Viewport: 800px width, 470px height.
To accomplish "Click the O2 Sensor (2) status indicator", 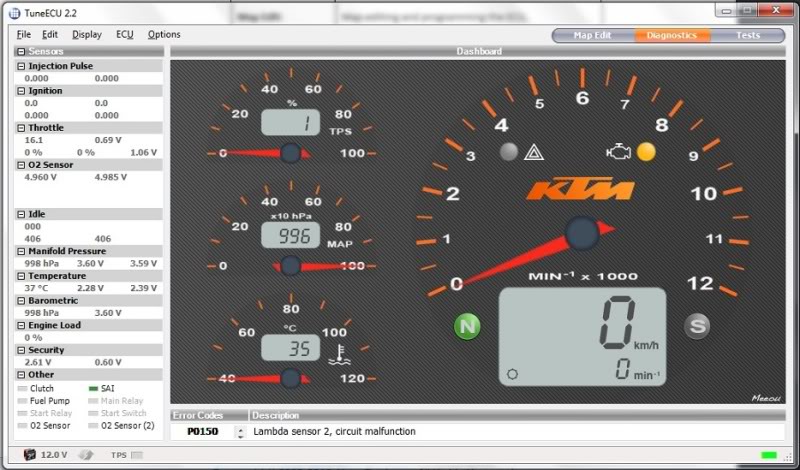I will [x=93, y=425].
